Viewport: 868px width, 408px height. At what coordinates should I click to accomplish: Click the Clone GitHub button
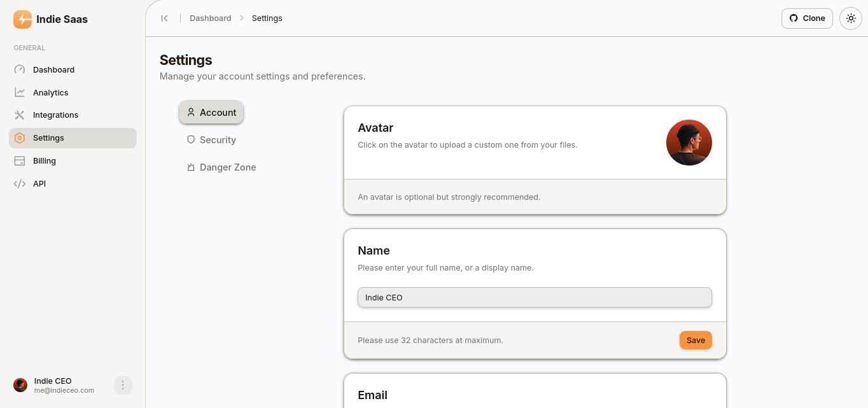point(807,18)
